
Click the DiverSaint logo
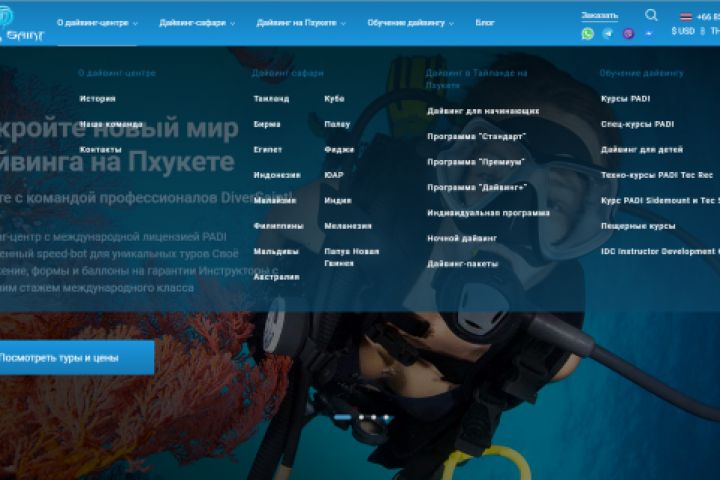pos(21,23)
